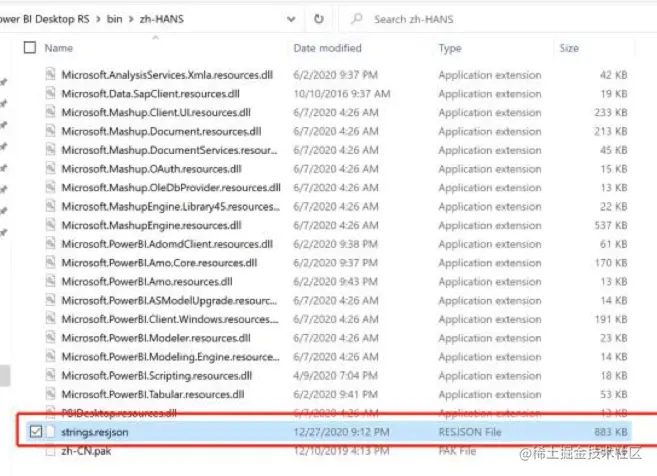The width and height of the screenshot is (657, 476).
Task: Select file name Microsoft.PowerBI.Amo.resources.dll
Action: [147, 282]
